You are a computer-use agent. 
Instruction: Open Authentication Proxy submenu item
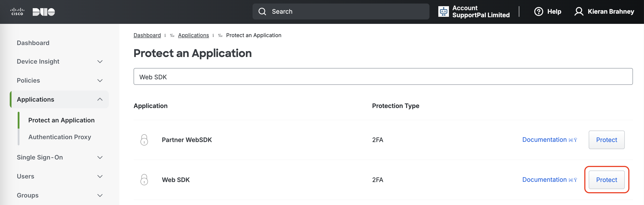point(60,137)
